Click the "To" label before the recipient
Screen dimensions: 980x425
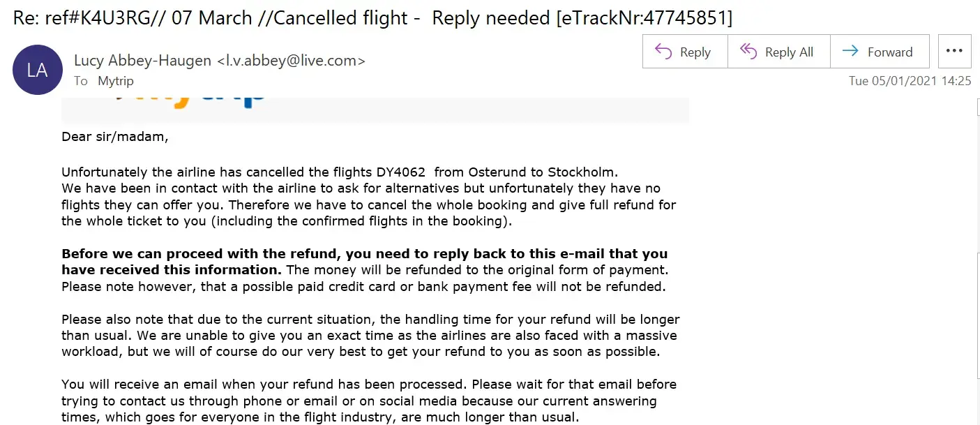[81, 81]
